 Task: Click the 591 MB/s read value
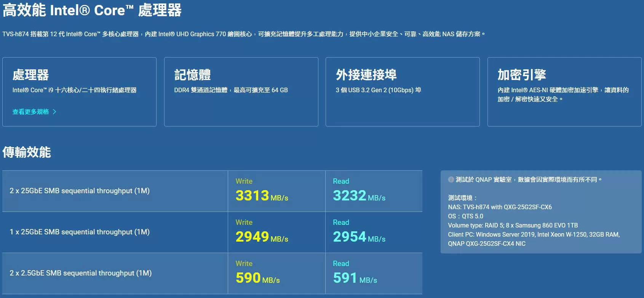pyautogui.click(x=355, y=278)
